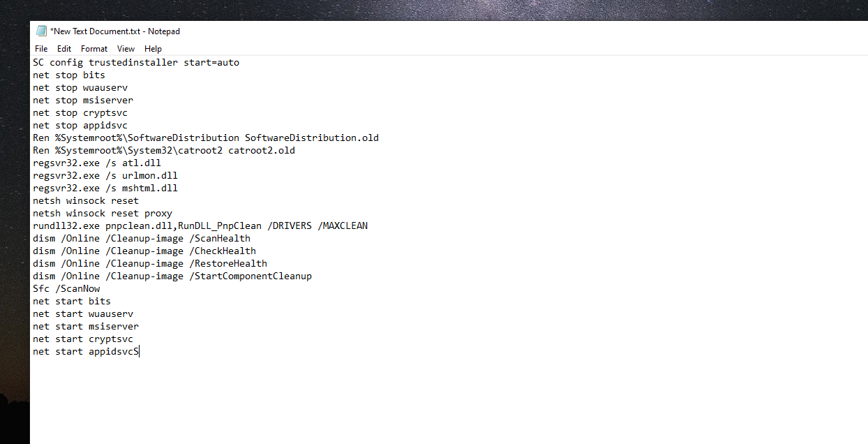Viewport: 868px width, 444px height.
Task: Click the "New Text Document.txt - Notepad" window title
Action: (115, 31)
